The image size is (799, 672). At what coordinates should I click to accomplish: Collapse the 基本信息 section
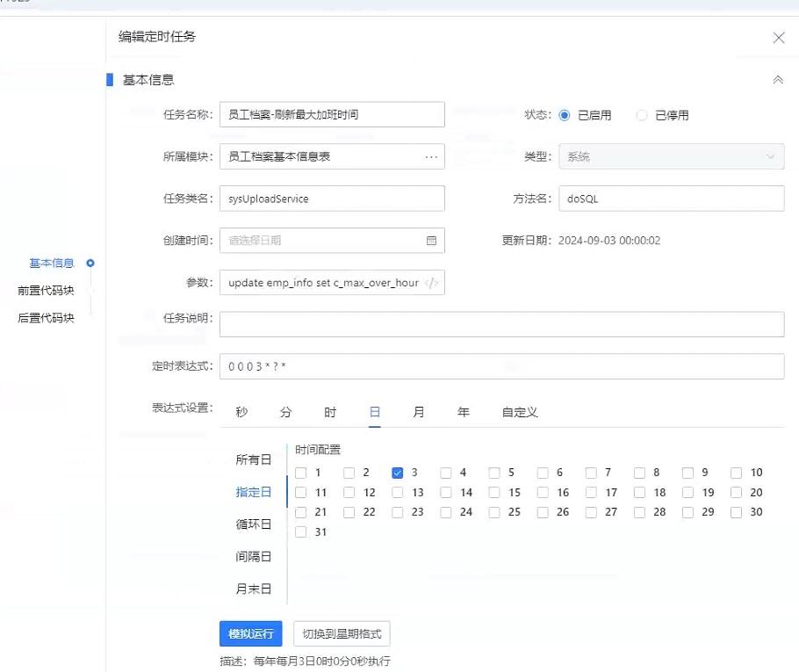point(777,80)
